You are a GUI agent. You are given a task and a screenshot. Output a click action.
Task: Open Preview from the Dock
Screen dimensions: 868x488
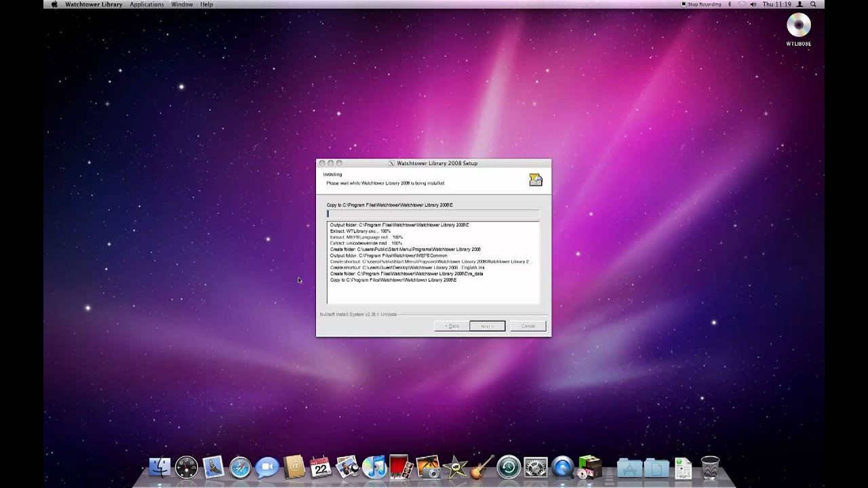point(347,467)
